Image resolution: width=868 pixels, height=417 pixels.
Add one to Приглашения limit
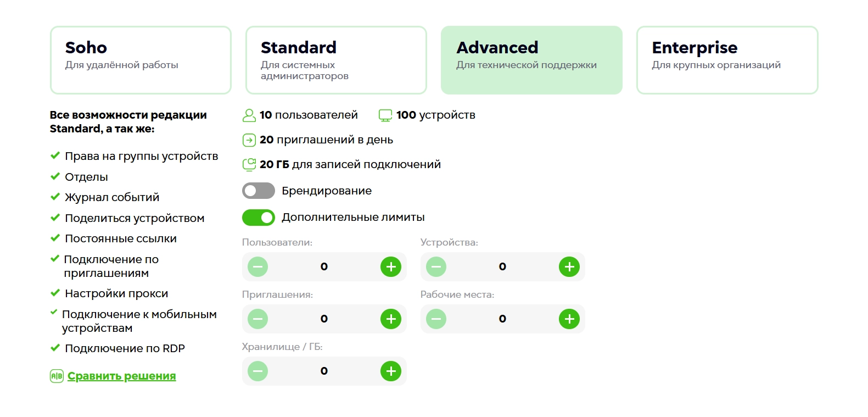[x=391, y=319]
